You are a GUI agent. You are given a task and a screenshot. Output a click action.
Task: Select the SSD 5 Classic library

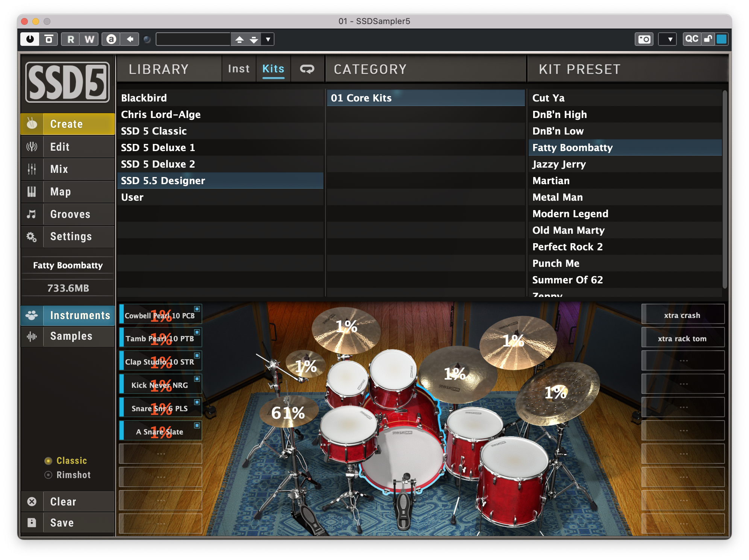(x=220, y=131)
